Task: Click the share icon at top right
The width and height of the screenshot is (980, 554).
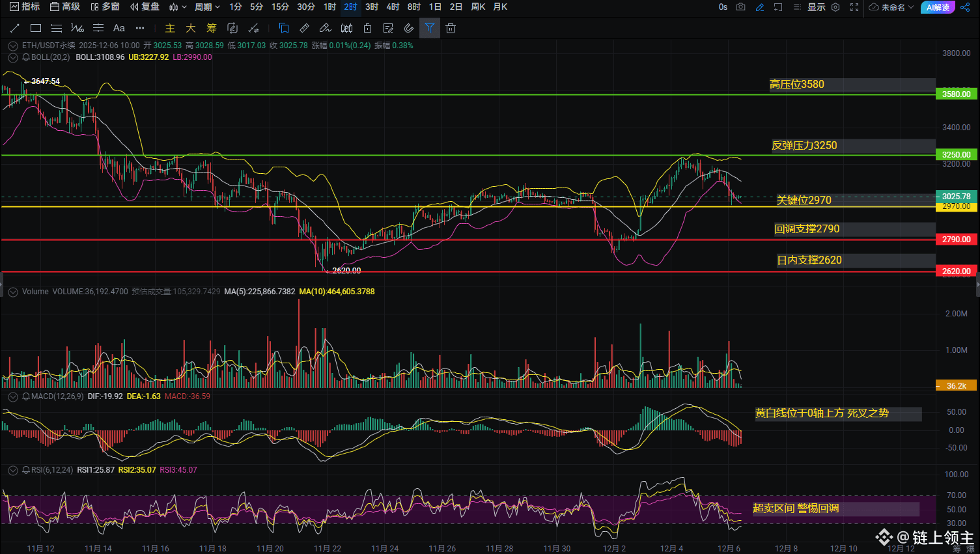Action: 965,7
